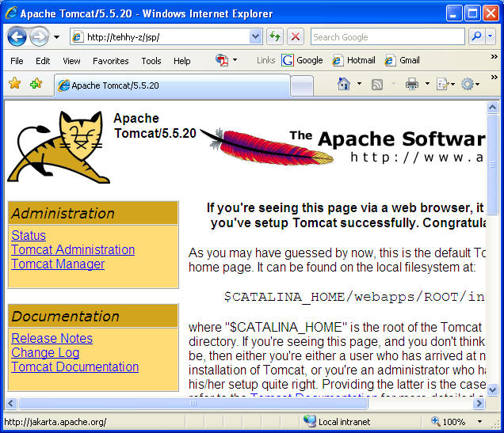Viewport: 504px width, 433px height.
Task: Select the Apache Tomcat/5.5.20 tab
Action: click(x=172, y=85)
